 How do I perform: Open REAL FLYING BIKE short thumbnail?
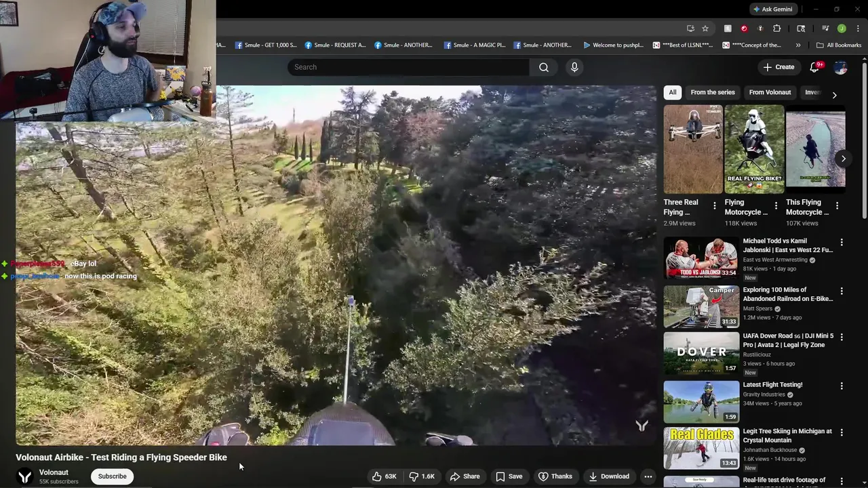coord(754,149)
